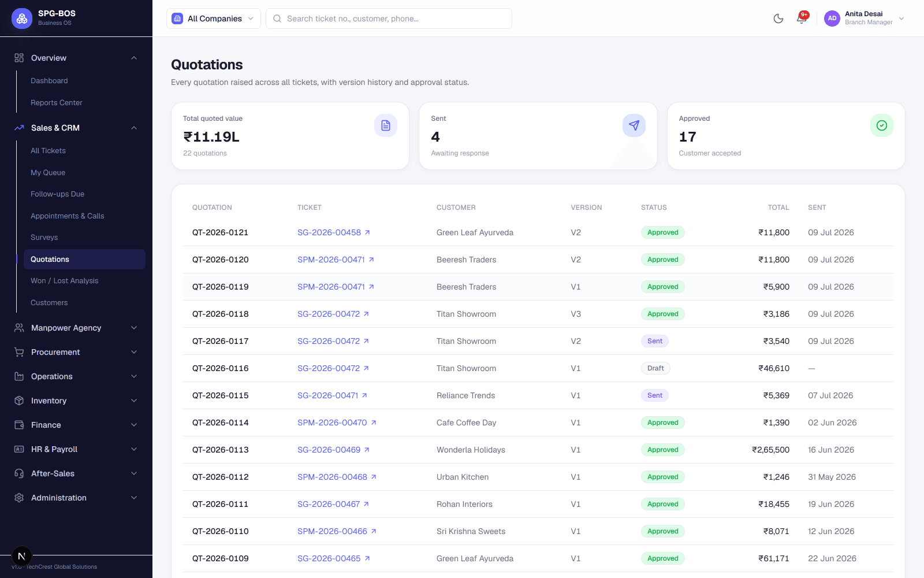
Task: Focus the ticket search field
Action: point(389,18)
